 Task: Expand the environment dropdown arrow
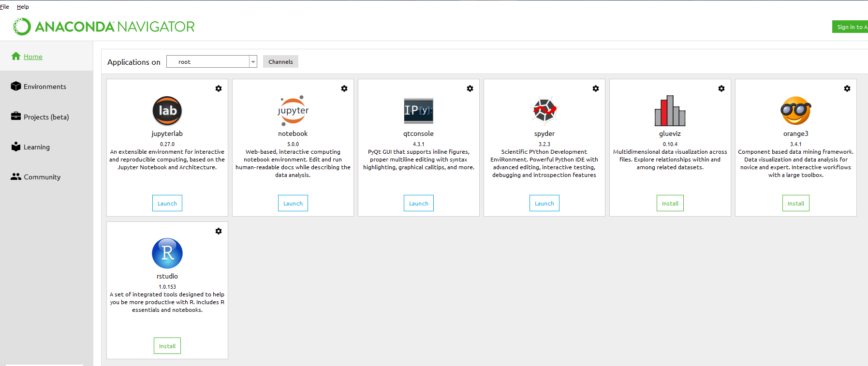pyautogui.click(x=253, y=61)
